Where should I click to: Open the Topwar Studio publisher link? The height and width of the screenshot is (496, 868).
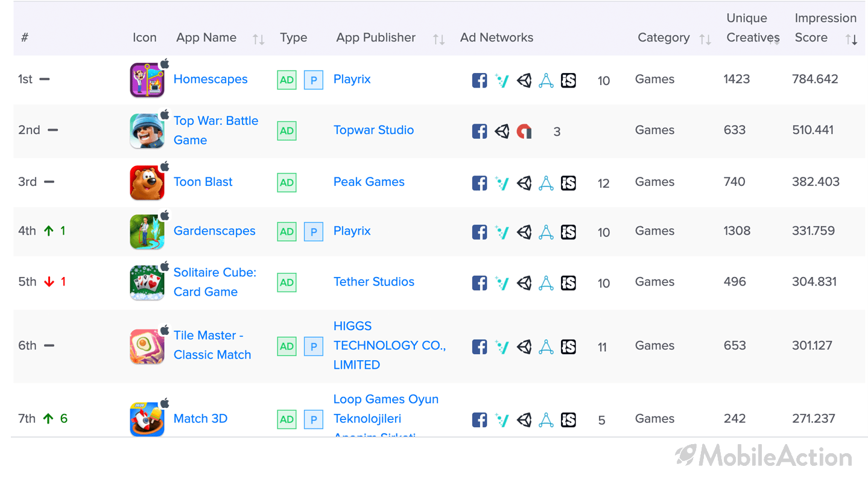point(373,130)
